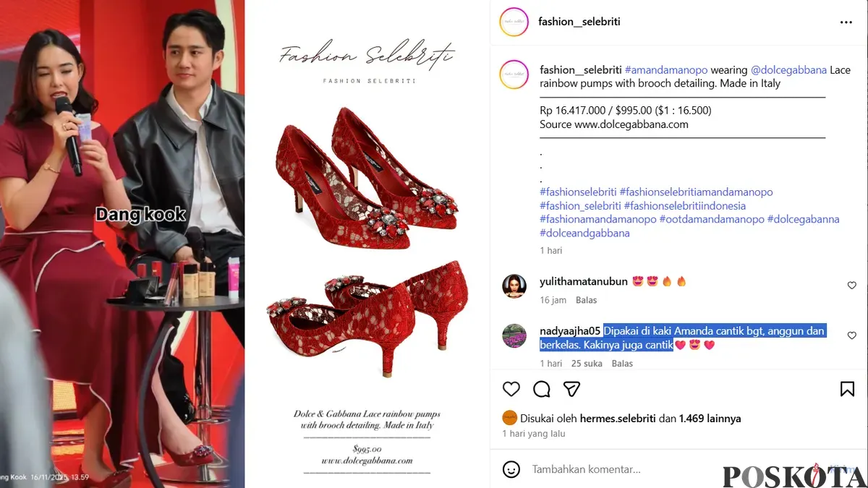Screen dimensions: 868x488
Task: View the '25 suka' likes on comment
Action: (587, 364)
